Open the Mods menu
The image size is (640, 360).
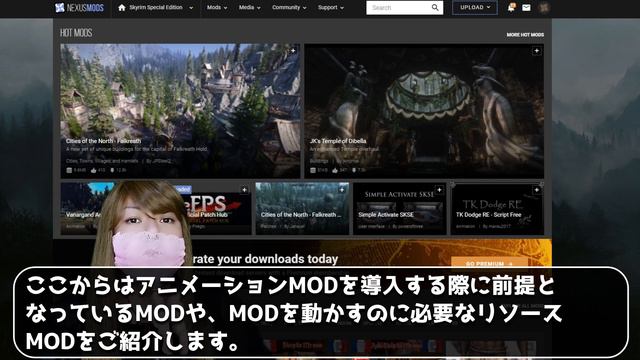click(217, 7)
